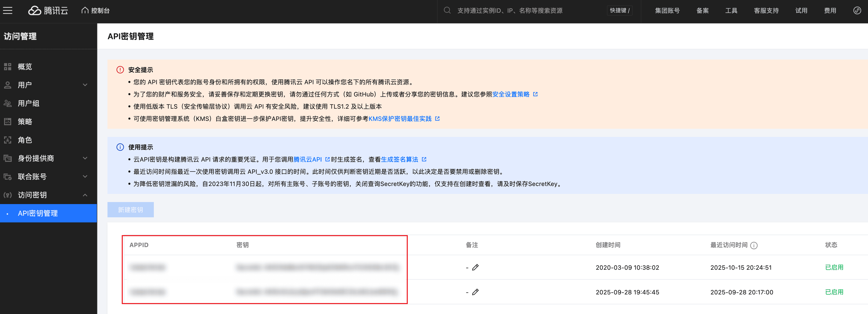Viewport: 868px width, 314px height.
Task: Open 概览 overview in sidebar
Action: pyautogui.click(x=25, y=67)
